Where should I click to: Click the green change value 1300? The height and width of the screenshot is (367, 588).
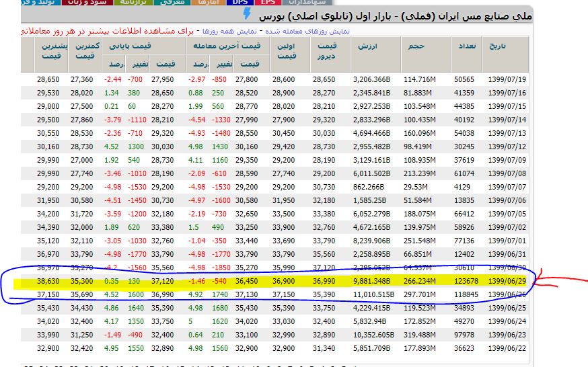click(x=136, y=147)
